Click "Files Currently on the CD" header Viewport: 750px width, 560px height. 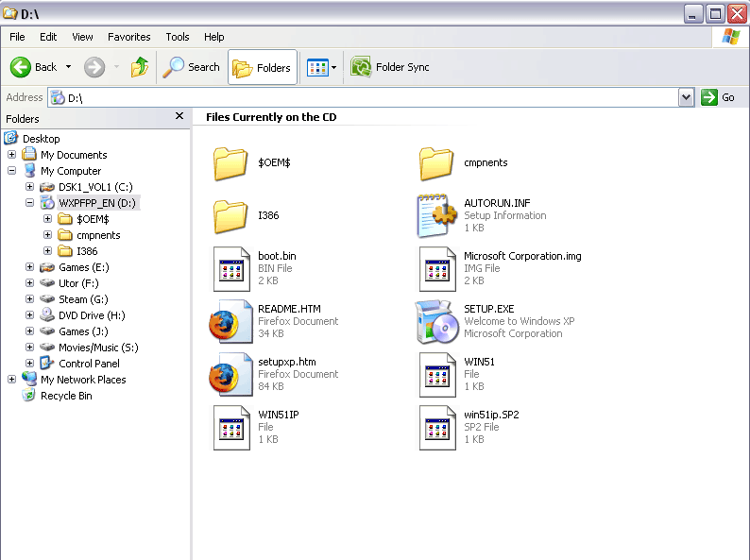point(271,117)
